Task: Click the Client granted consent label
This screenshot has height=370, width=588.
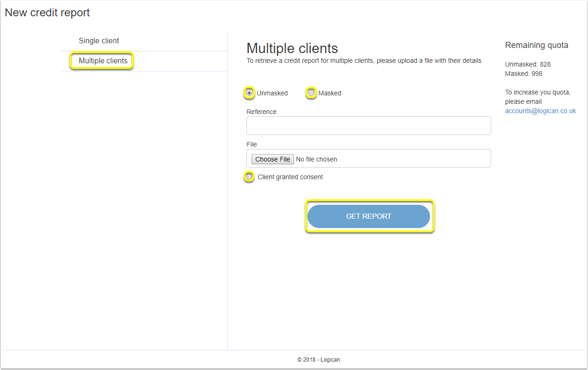Action: point(290,177)
